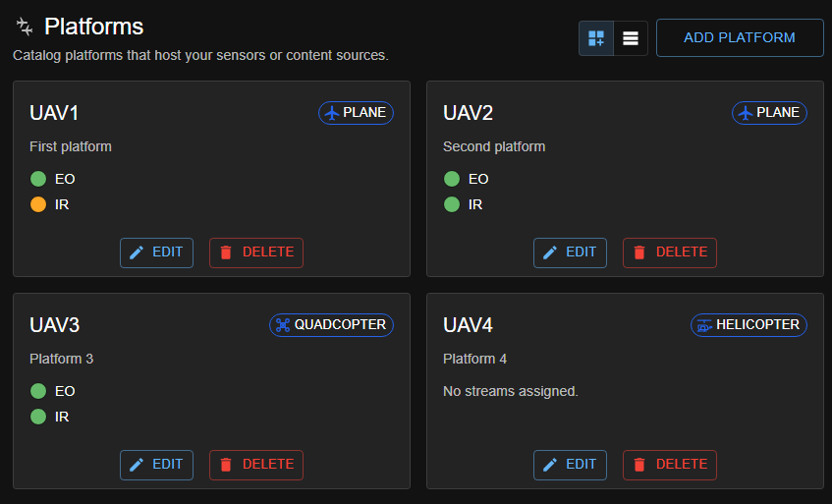
Task: Click the Plane chip on UAV2
Action: 769,113
